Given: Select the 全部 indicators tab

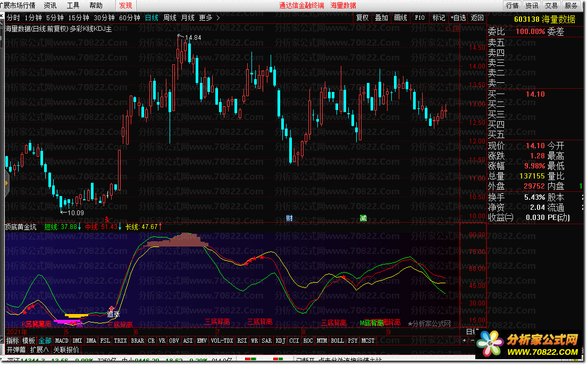Looking at the screenshot, I should coord(45,341).
